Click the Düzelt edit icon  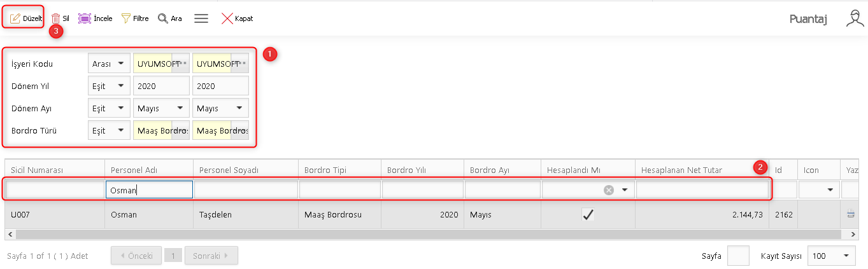[15, 18]
